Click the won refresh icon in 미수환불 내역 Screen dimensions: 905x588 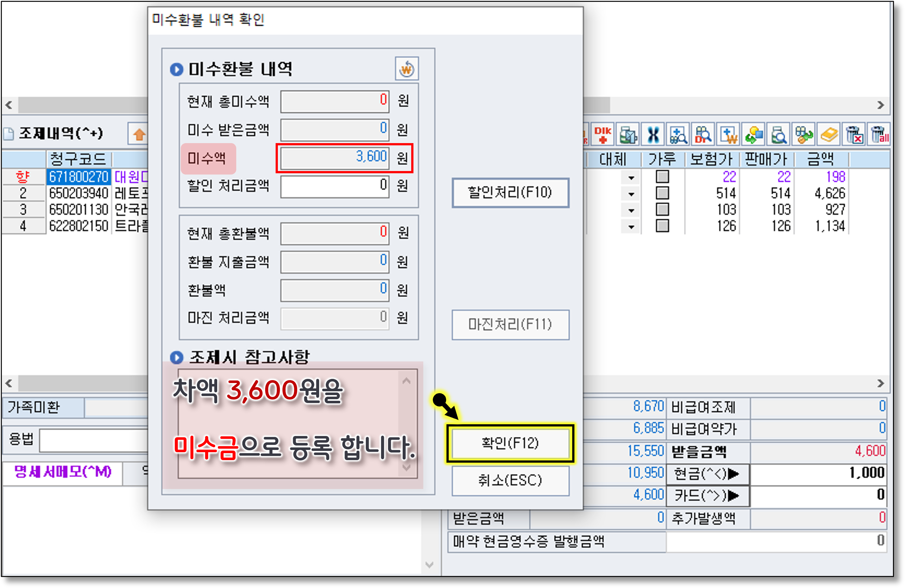pyautogui.click(x=406, y=69)
